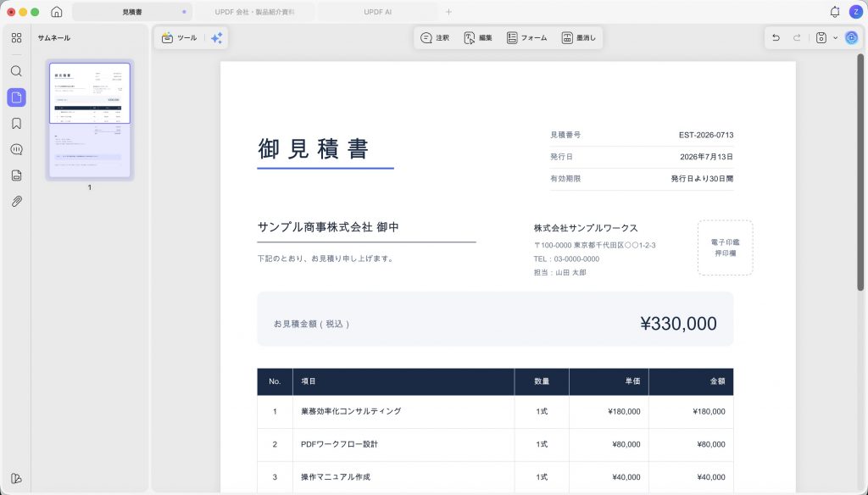
Task: Click the redo arrow
Action: [x=797, y=37]
